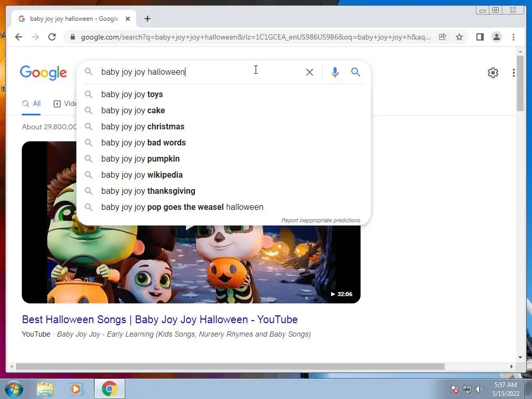This screenshot has width=532, height=399.
Task: Select the All results tab
Action: (31, 104)
